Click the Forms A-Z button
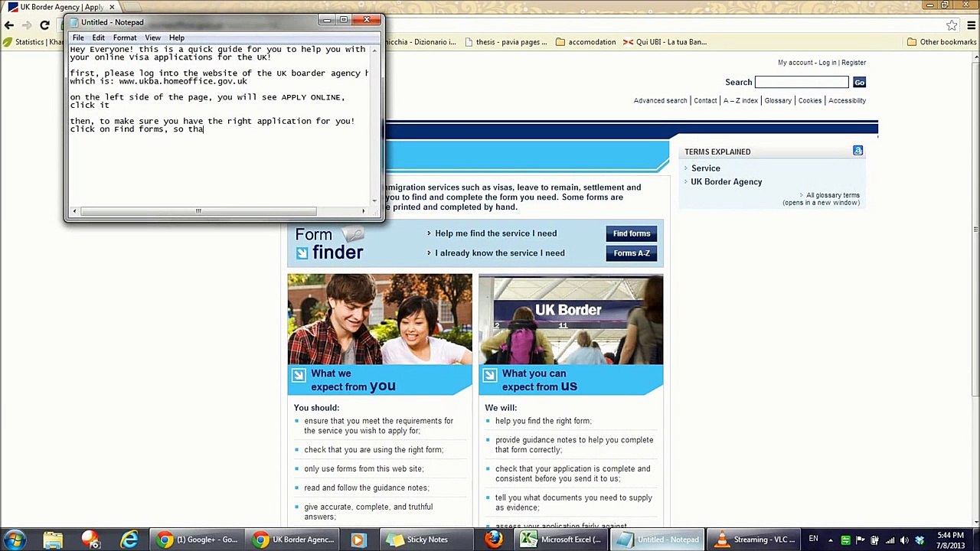 click(x=632, y=253)
